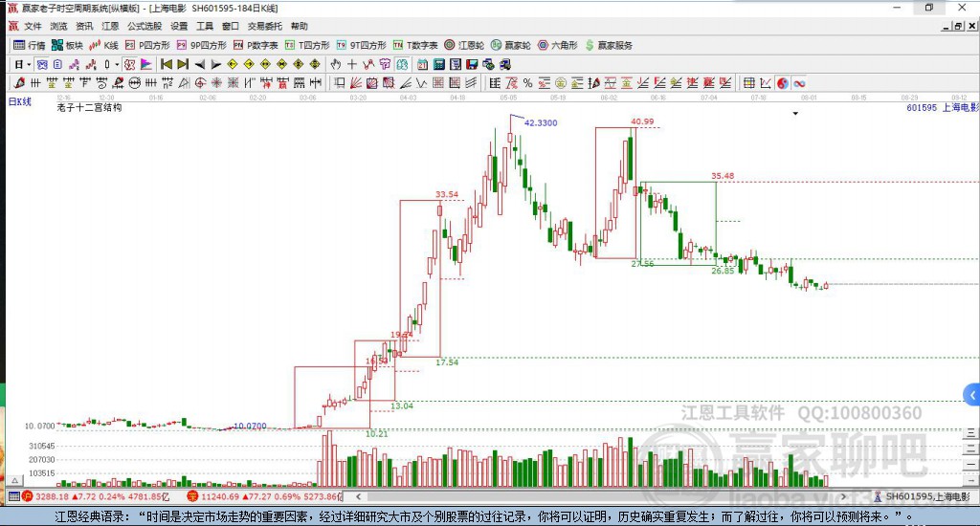Viewport: 980px width, 526px height.
Task: Open the 公式选股 menu
Action: pyautogui.click(x=145, y=26)
